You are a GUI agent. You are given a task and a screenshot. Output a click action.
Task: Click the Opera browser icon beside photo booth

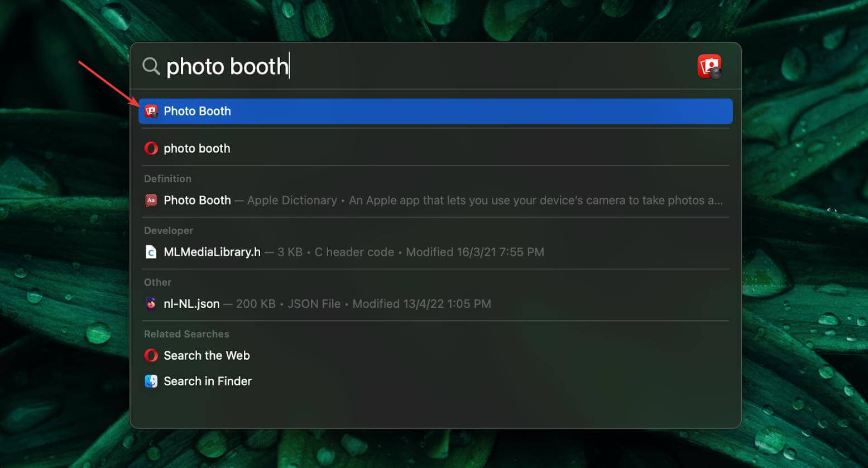coord(150,148)
